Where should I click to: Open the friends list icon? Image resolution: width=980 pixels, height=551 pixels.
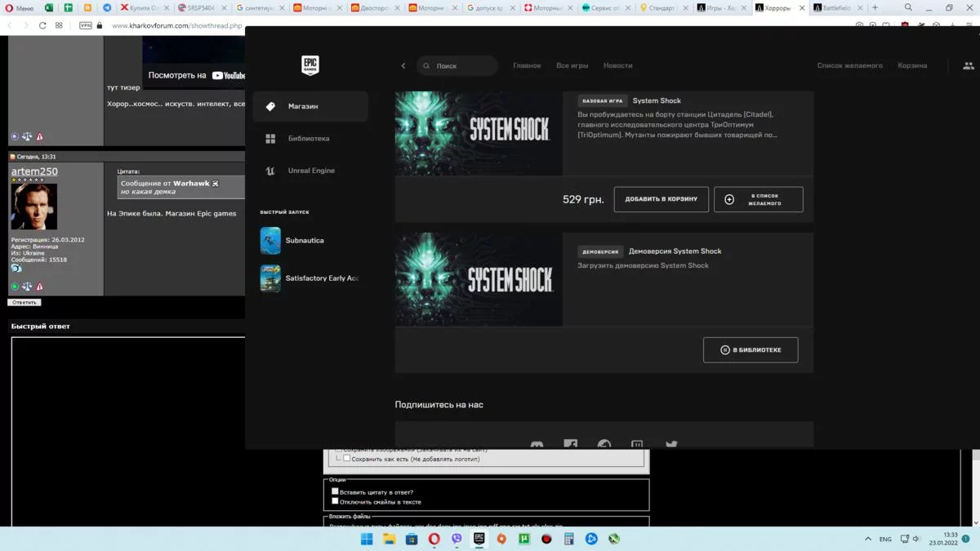pyautogui.click(x=968, y=66)
